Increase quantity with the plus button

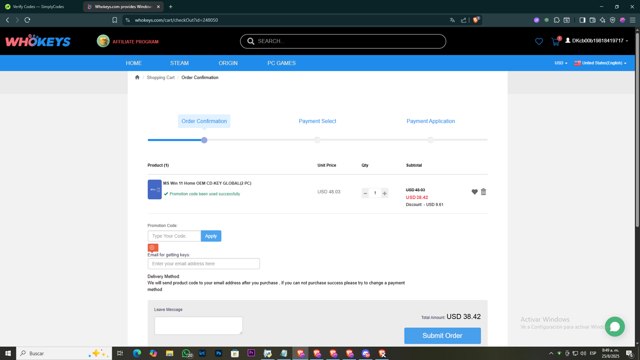[x=384, y=193]
